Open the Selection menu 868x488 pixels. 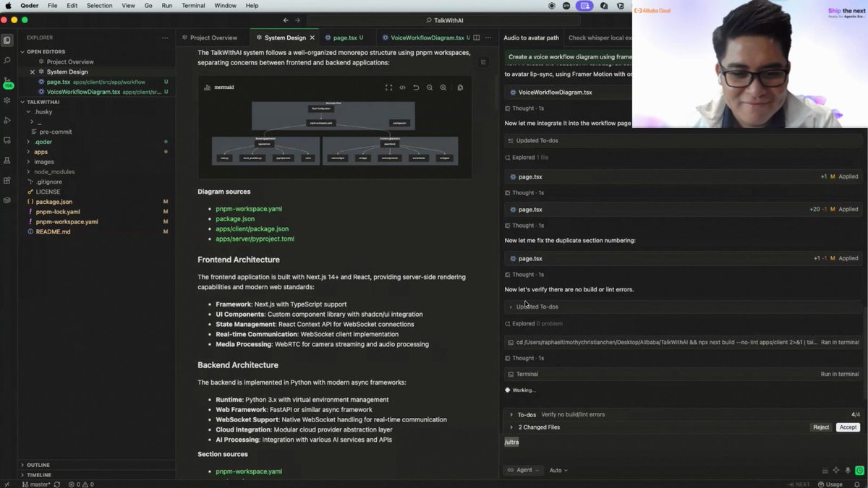point(99,5)
